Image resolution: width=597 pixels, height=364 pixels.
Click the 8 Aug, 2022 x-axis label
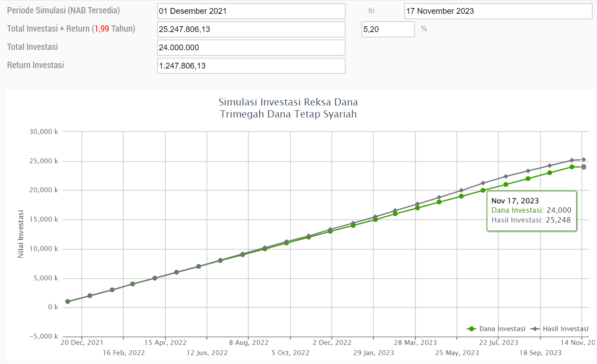[249, 343]
